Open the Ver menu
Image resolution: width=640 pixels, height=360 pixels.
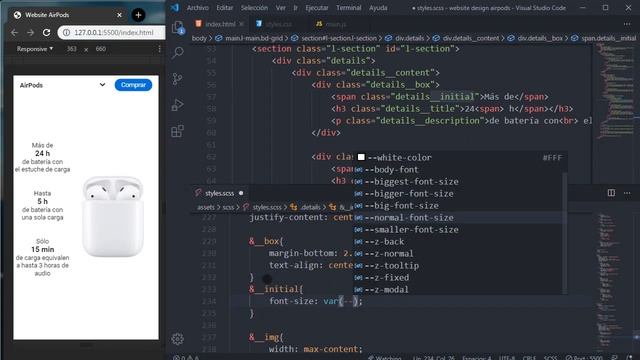(x=280, y=8)
